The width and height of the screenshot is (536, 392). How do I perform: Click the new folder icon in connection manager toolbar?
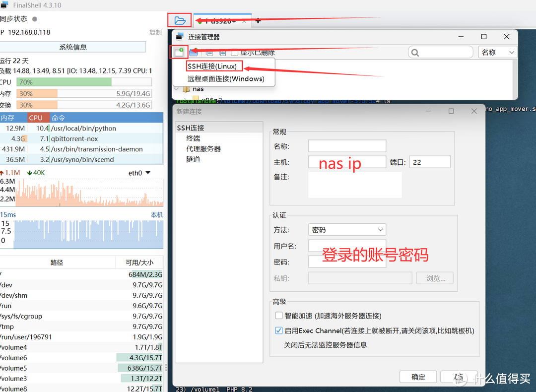194,52
